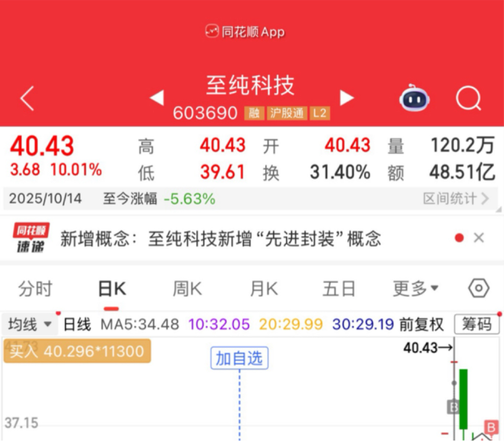Switch to 分时 tab
Screen dimensions: 504x441
pos(35,288)
